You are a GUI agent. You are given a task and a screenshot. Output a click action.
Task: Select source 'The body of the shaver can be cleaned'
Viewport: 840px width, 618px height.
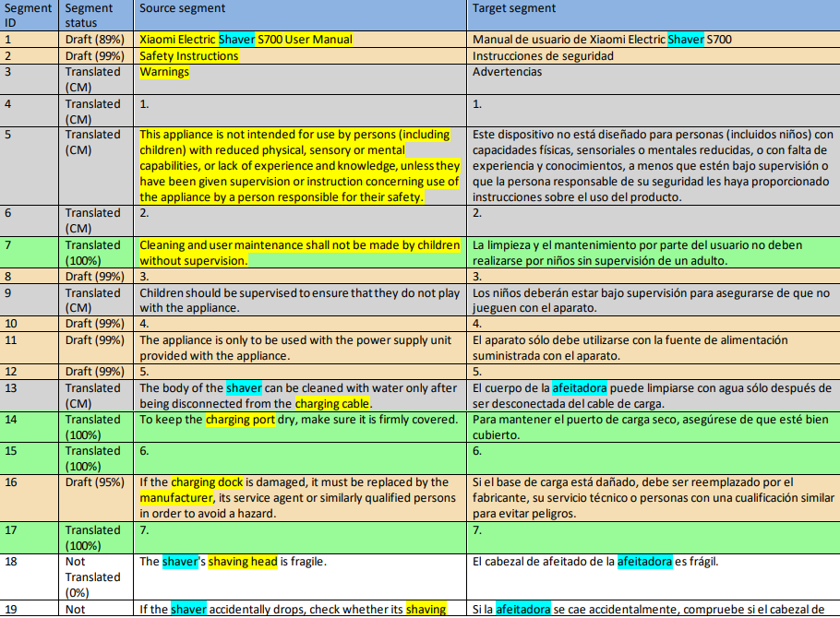click(298, 396)
